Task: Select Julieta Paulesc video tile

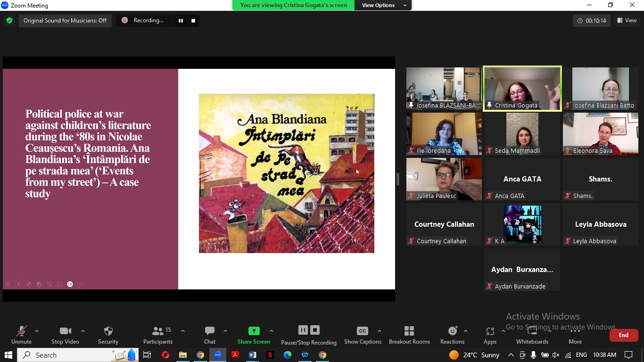Action: [444, 179]
